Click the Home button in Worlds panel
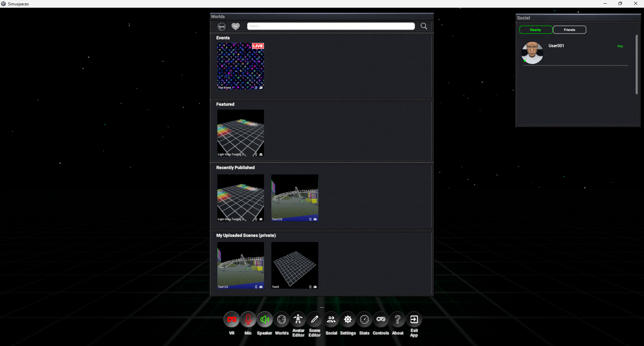The width and height of the screenshot is (644, 346). pos(221,26)
